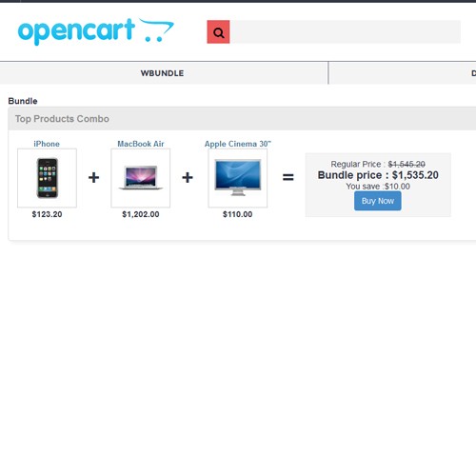Click the iPhone product thumbnail

point(47,178)
